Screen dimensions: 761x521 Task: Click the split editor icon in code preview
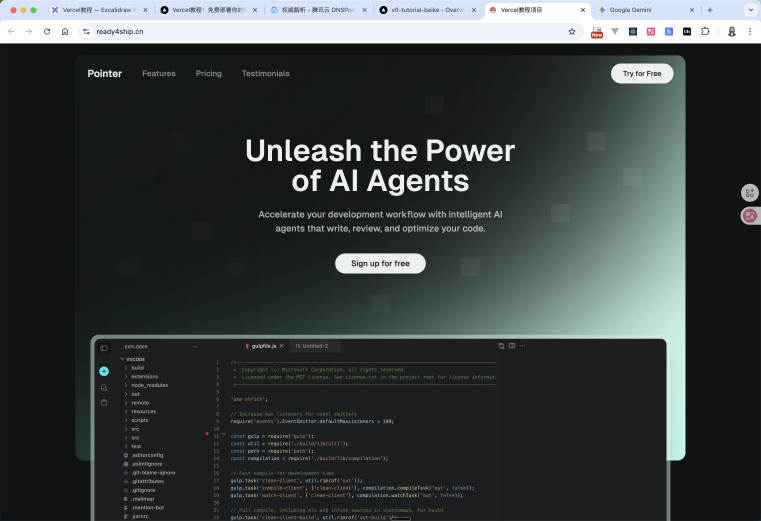512,346
